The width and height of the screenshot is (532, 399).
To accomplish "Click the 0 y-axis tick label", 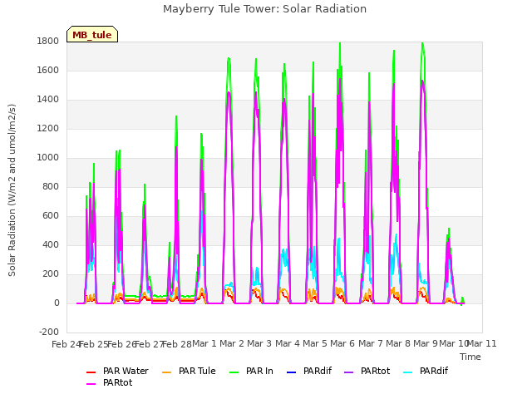I will coord(57,303).
